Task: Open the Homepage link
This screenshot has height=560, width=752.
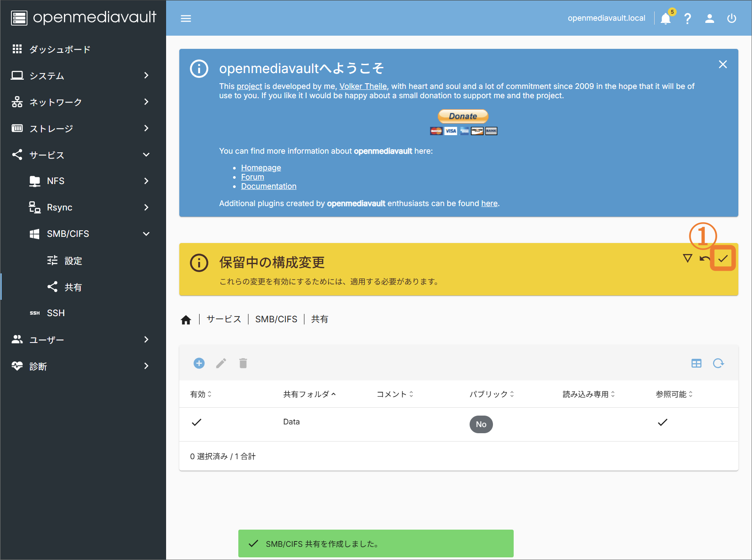Action: click(261, 168)
